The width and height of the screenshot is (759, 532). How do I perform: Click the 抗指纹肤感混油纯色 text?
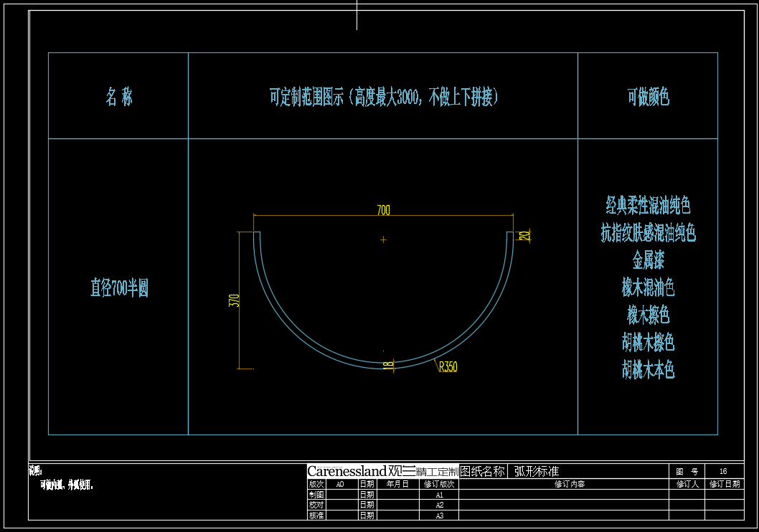point(648,233)
